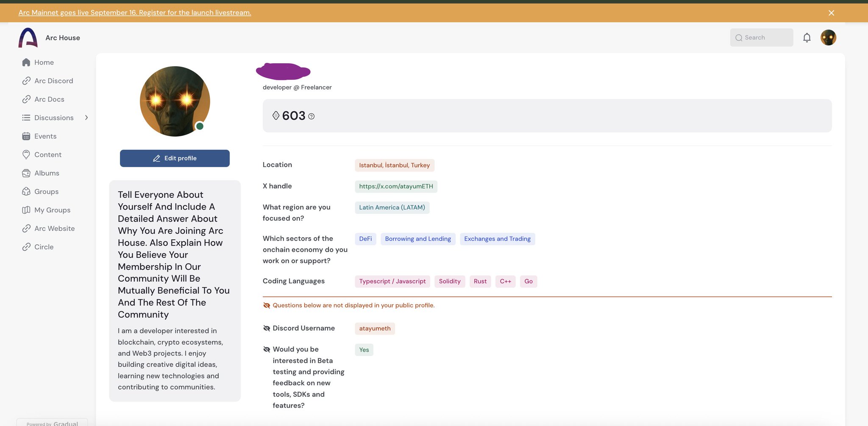Navigate to Content section
The height and width of the screenshot is (426, 868).
pos(48,154)
